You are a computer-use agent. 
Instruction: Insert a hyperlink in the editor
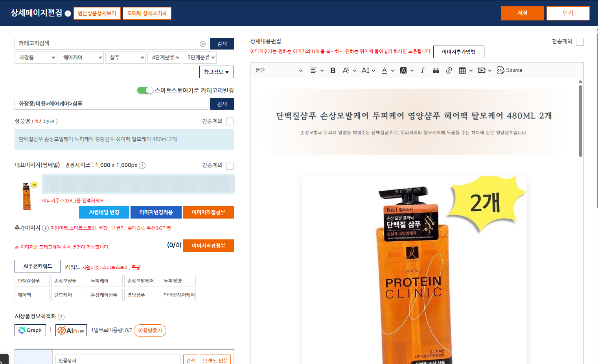449,70
